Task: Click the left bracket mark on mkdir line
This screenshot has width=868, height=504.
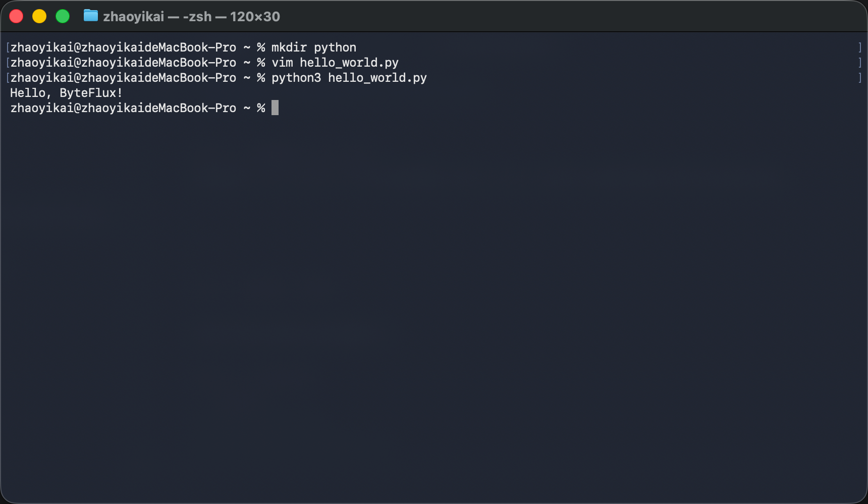Action: (x=8, y=47)
